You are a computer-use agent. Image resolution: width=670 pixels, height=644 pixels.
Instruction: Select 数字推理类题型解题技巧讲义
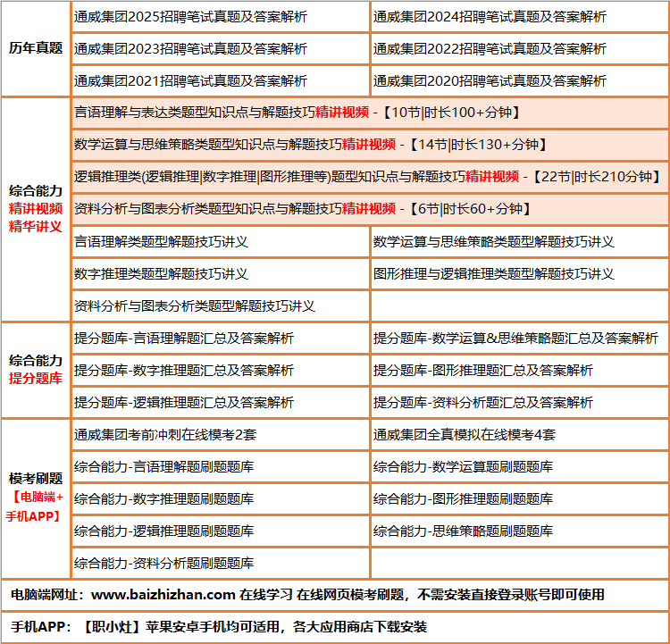pyautogui.click(x=221, y=274)
